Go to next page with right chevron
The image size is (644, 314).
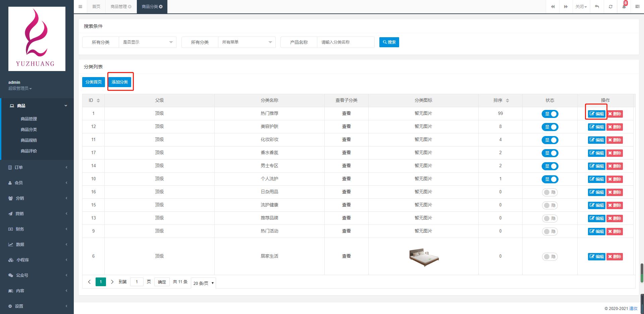point(112,282)
